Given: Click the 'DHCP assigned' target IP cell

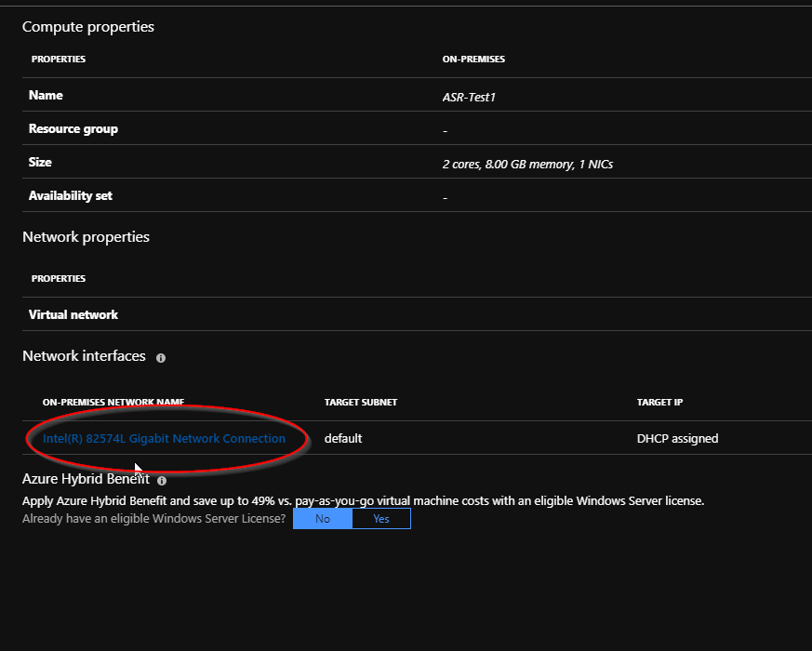Looking at the screenshot, I should 677,438.
